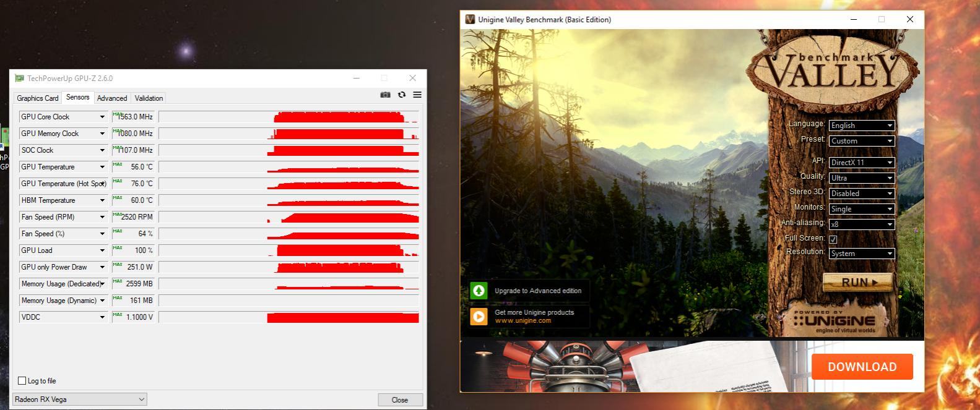The width and height of the screenshot is (980, 410).
Task: Click the orange Get more Unigine products icon
Action: click(x=479, y=317)
